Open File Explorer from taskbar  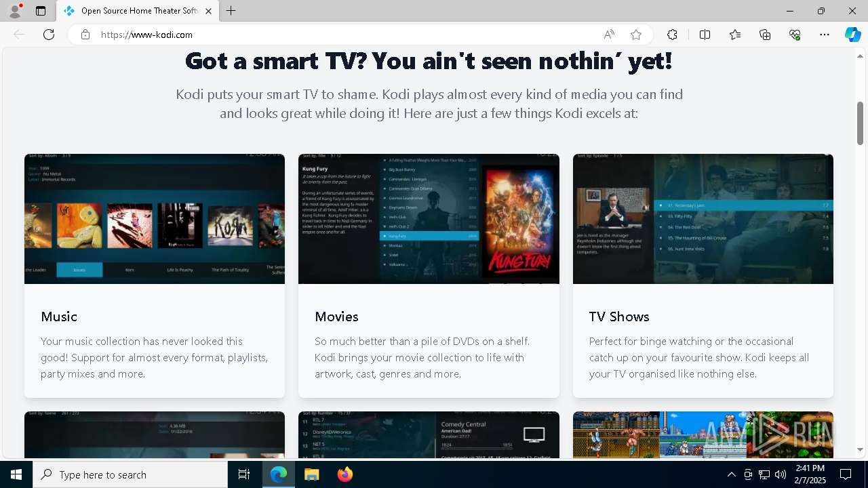tap(311, 474)
